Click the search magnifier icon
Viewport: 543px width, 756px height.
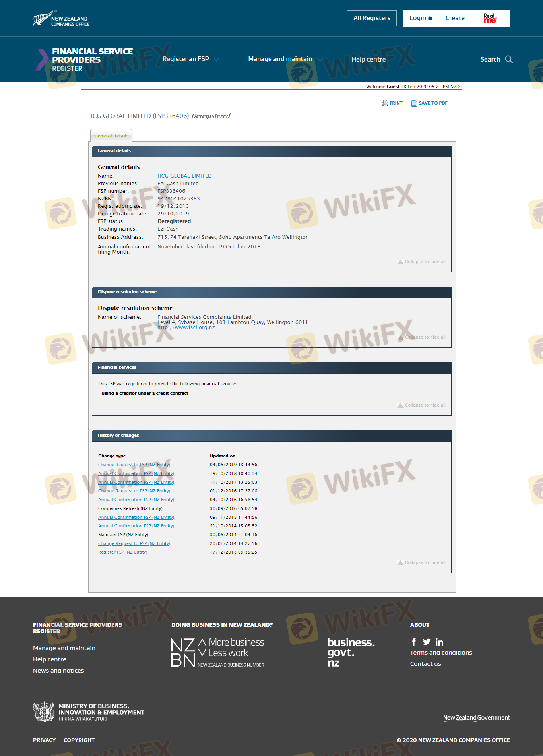(x=508, y=59)
